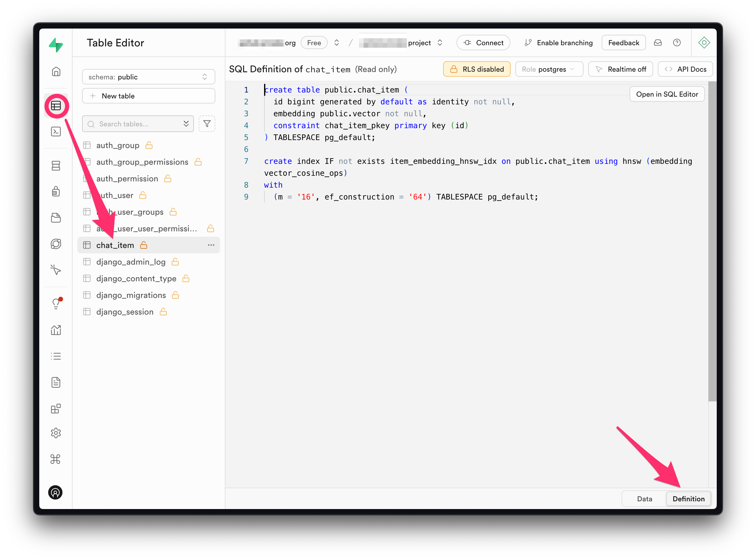Click the three-dot menu on chat_item
756x559 pixels.
coord(211,245)
